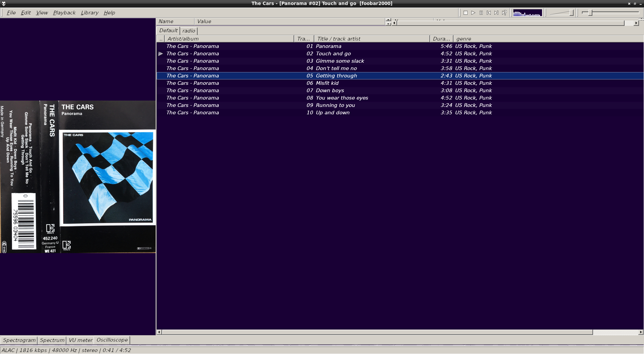Select track 10 Up and down
Screen dimensions: 644x354
[400, 113]
